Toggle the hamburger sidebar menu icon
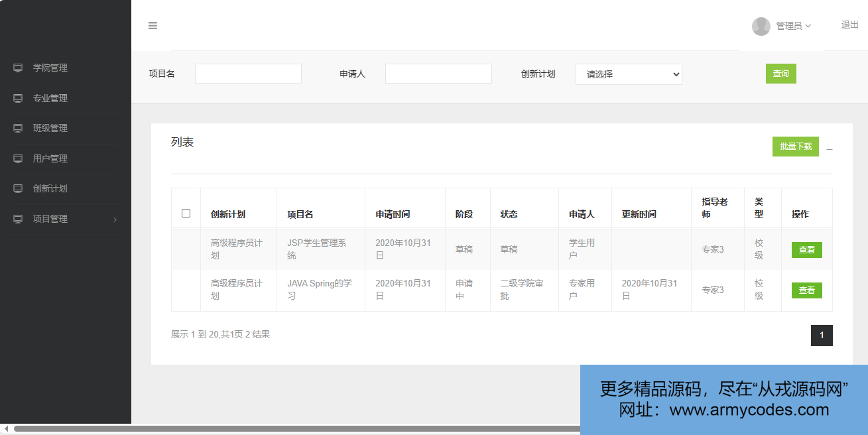 click(153, 26)
